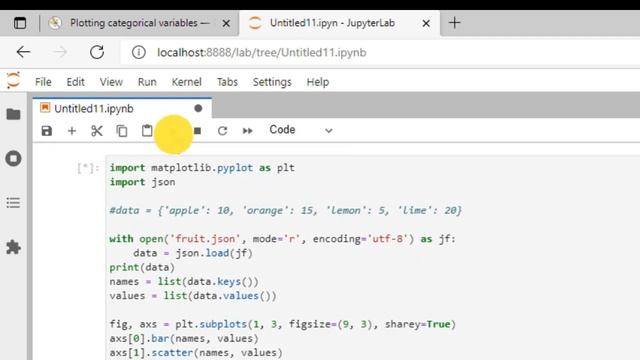Open the cell type Code dropdown
The image size is (640, 360).
pos(301,130)
